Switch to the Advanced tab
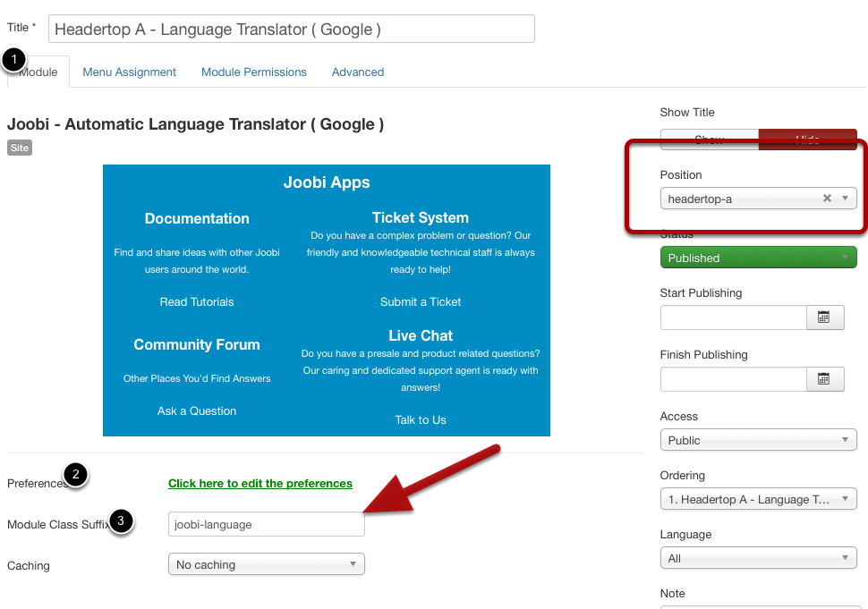The height and width of the screenshot is (609, 868). coord(358,72)
